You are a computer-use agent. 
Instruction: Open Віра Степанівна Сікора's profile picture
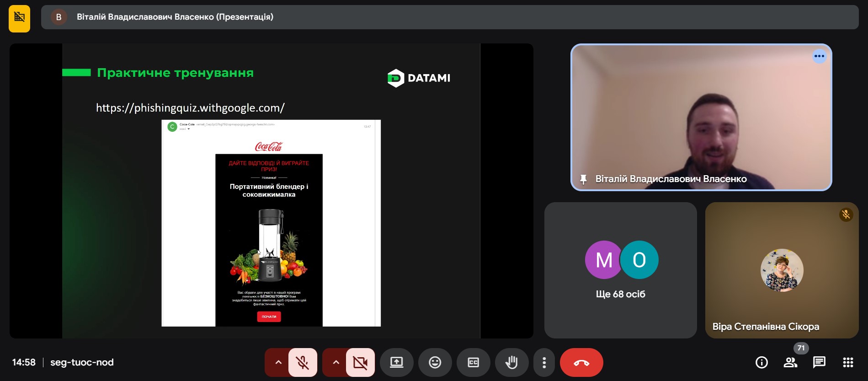pos(782,270)
